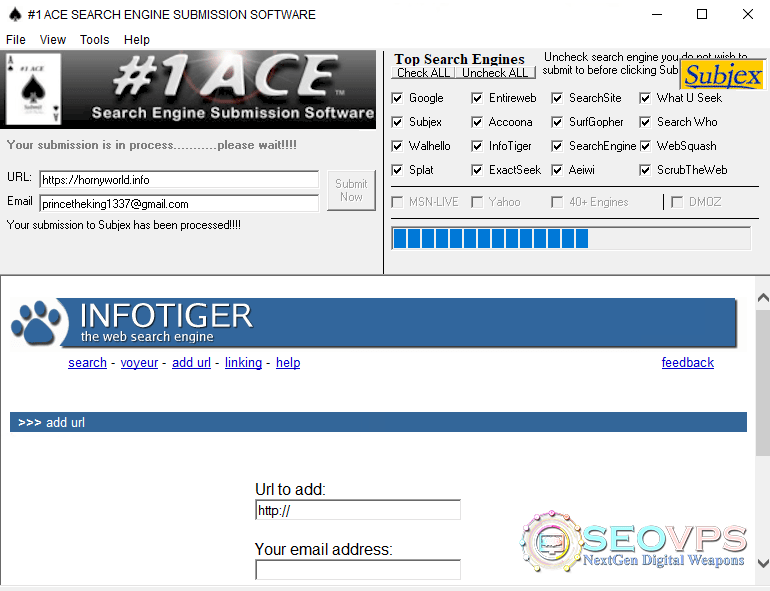This screenshot has width=770, height=591.
Task: Click the InfoTiger banner title
Action: (166, 315)
